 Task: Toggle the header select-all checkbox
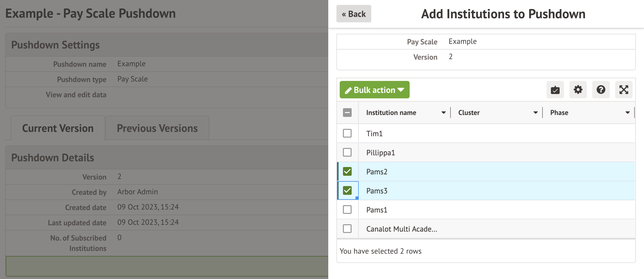[x=347, y=113]
